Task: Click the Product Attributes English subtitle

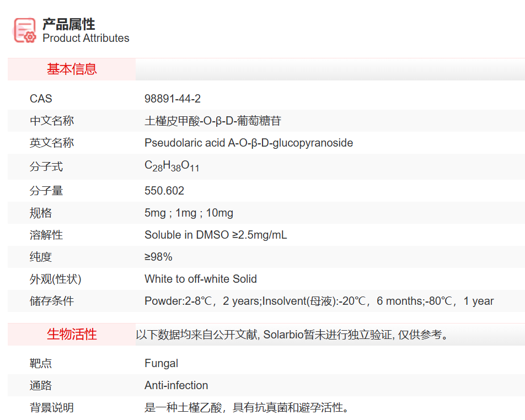Action: 85,39
